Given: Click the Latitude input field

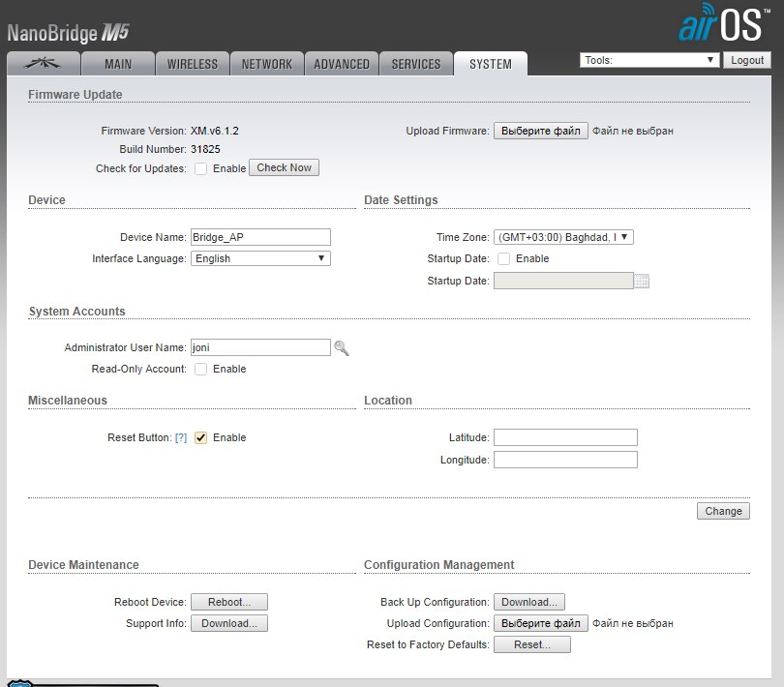Looking at the screenshot, I should 565,437.
